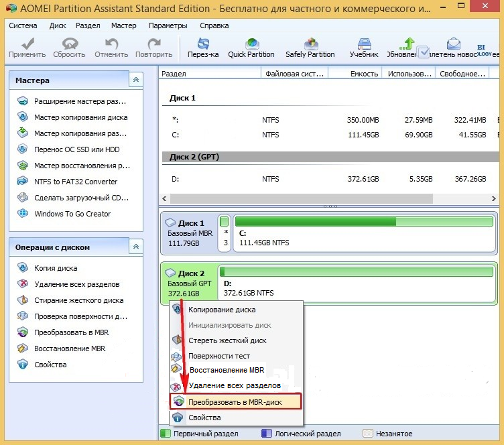Click Проверка поверхности диска in sidebar

point(72,316)
